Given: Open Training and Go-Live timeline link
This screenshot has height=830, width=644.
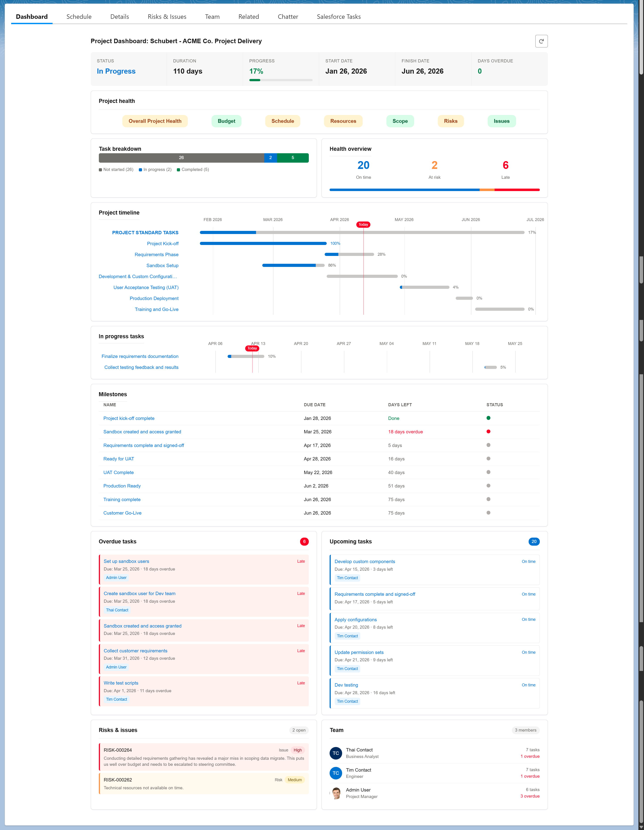Looking at the screenshot, I should coord(157,310).
